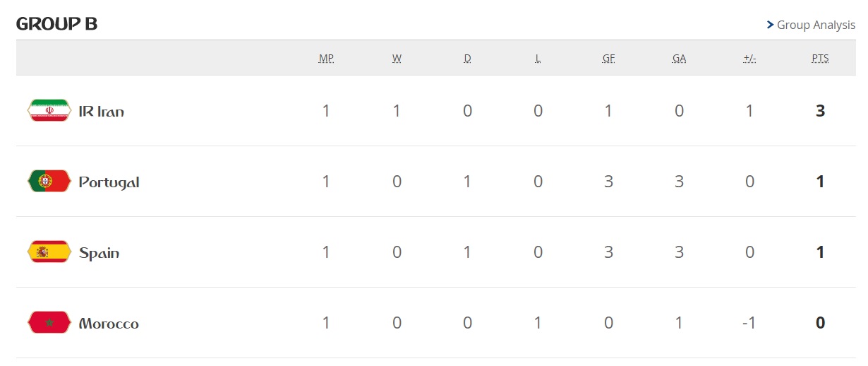The width and height of the screenshot is (868, 366).
Task: Click the Spain flag icon
Action: click(x=49, y=252)
